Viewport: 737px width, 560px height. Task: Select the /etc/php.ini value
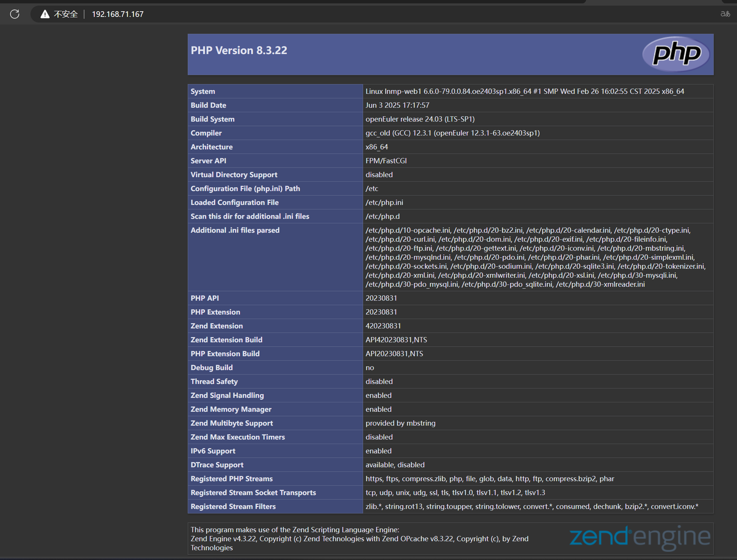384,202
